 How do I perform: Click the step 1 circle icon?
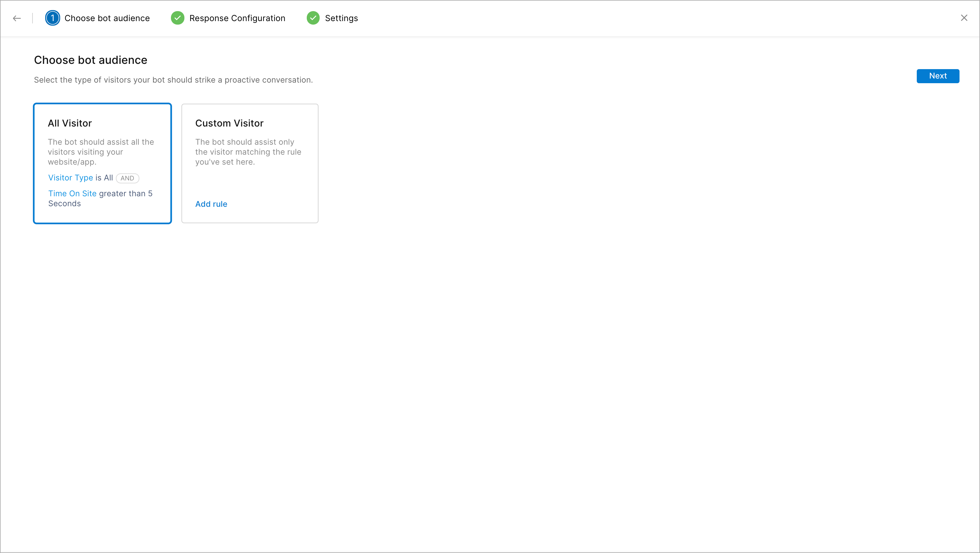[x=52, y=18]
